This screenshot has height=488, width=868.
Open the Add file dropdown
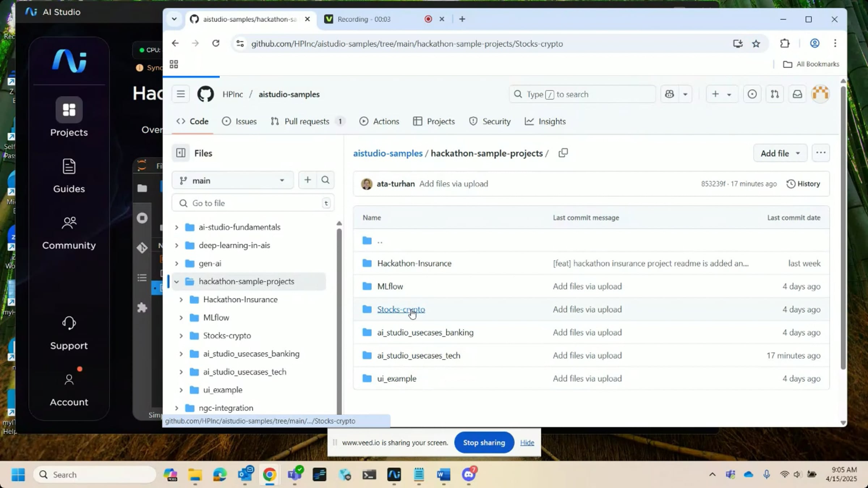click(x=780, y=153)
